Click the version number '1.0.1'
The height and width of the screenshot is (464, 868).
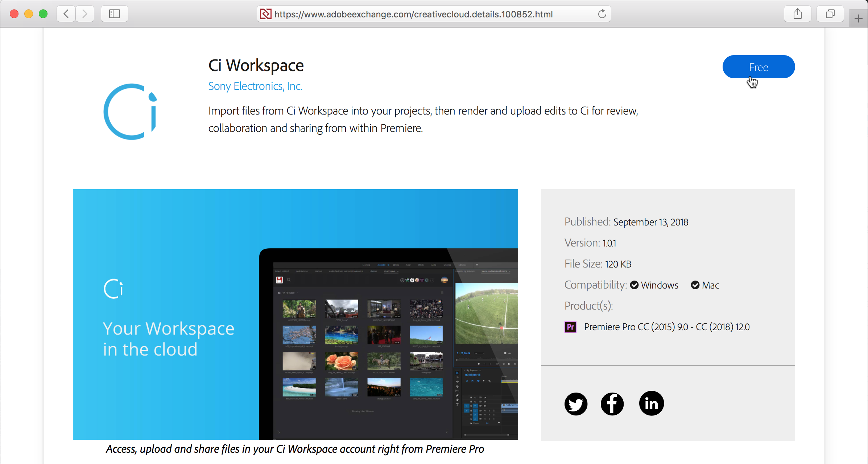point(609,243)
